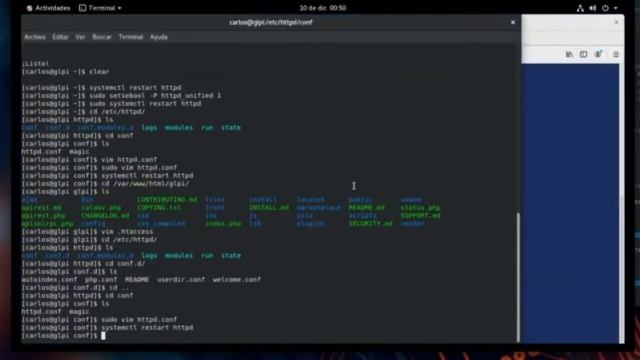Open the Terminal app menu dropdown

coord(100,8)
